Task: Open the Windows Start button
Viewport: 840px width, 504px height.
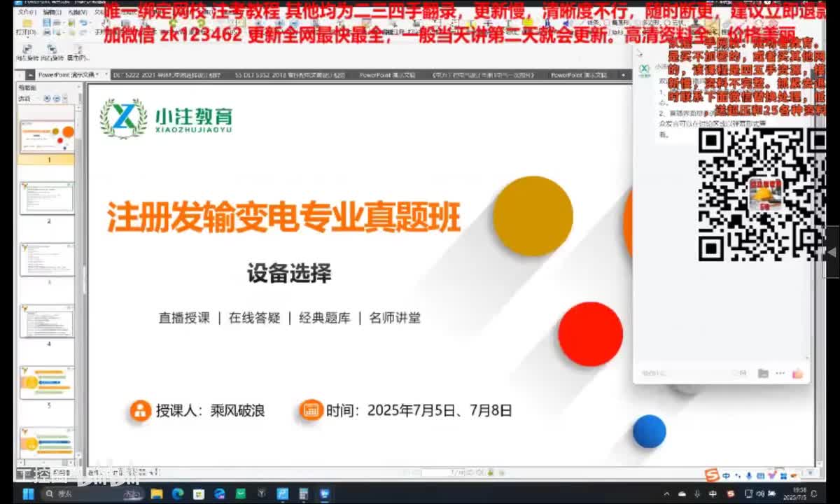Action: point(29,493)
